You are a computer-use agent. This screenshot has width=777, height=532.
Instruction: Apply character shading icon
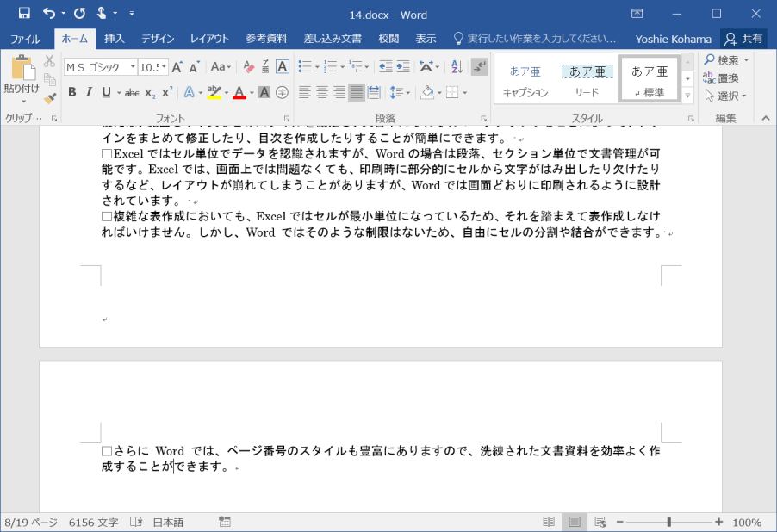coord(264,93)
